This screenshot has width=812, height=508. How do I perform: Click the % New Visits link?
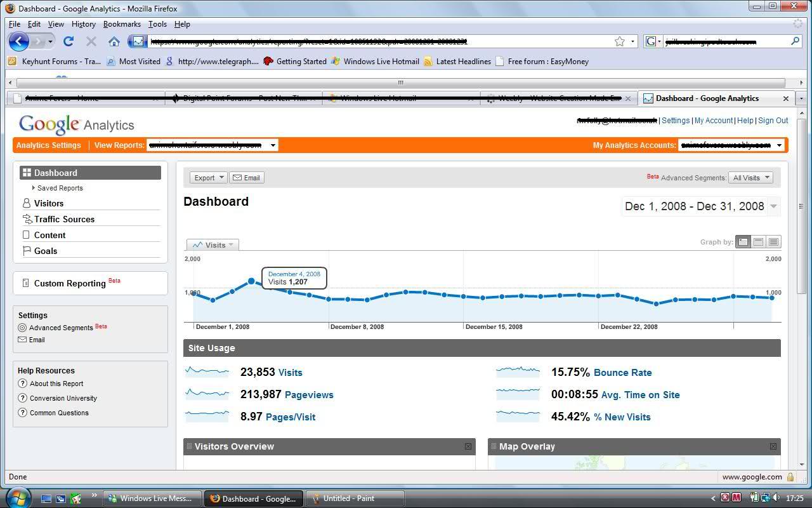point(622,417)
